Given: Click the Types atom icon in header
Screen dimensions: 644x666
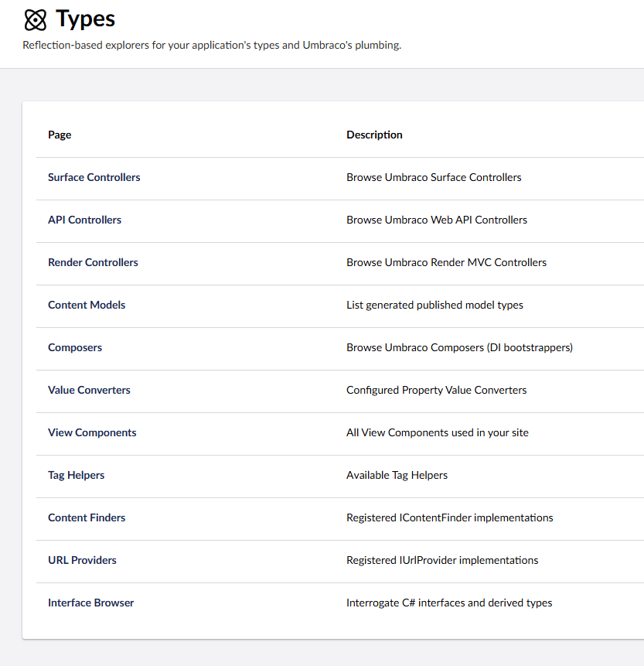Looking at the screenshot, I should click(36, 20).
